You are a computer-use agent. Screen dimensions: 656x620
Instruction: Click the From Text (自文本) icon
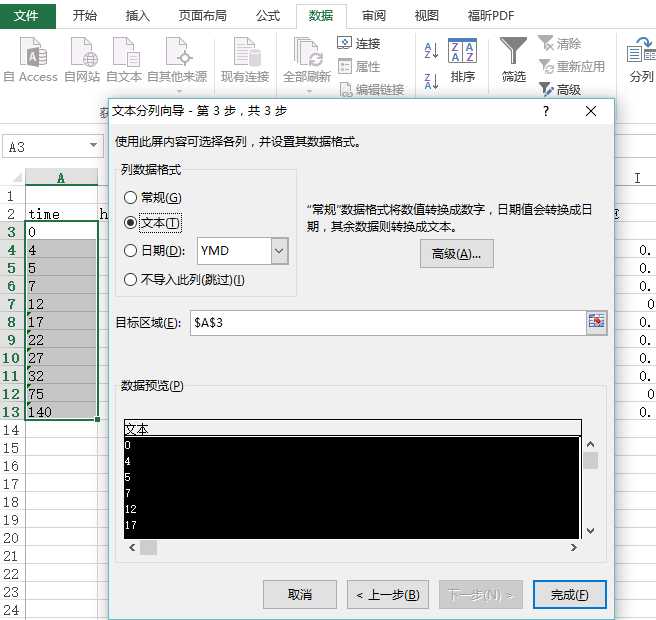pos(125,52)
